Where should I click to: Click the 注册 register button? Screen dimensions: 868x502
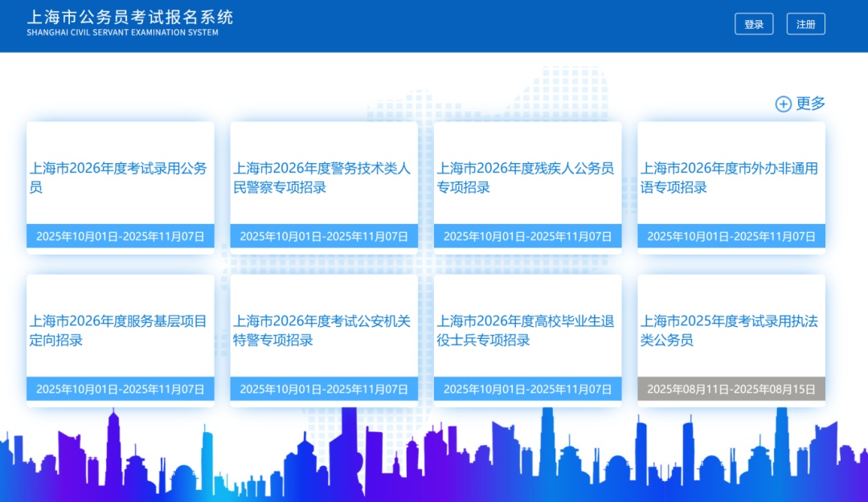(805, 24)
